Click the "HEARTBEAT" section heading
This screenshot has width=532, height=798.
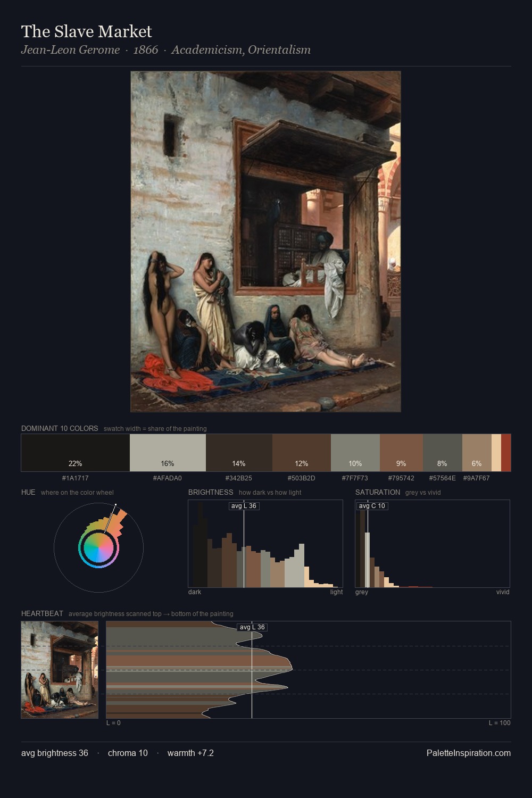pyautogui.click(x=42, y=614)
